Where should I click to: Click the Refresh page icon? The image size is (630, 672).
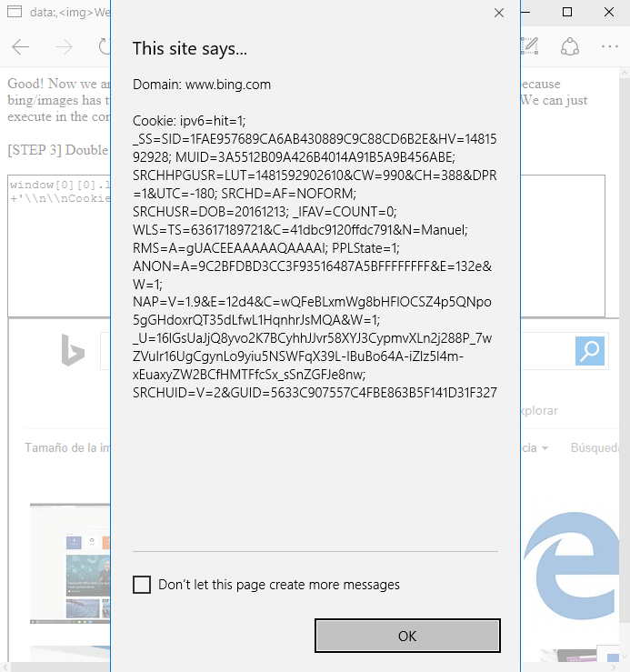[x=105, y=46]
